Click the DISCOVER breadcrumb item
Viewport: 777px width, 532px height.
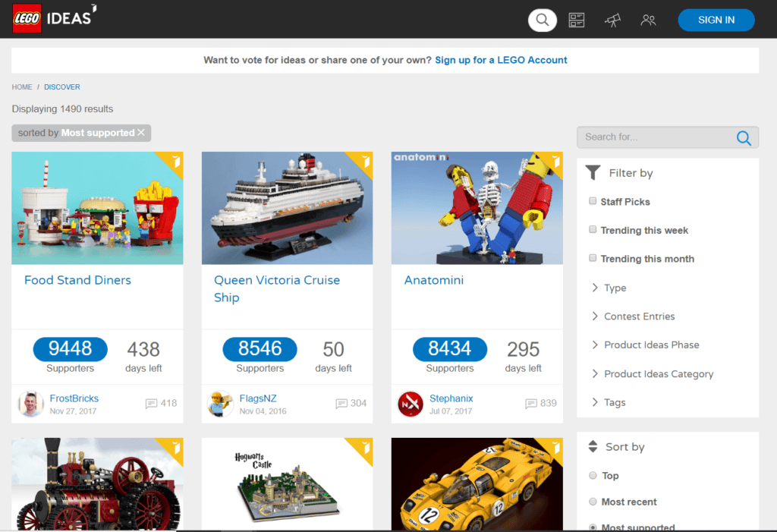click(x=62, y=87)
